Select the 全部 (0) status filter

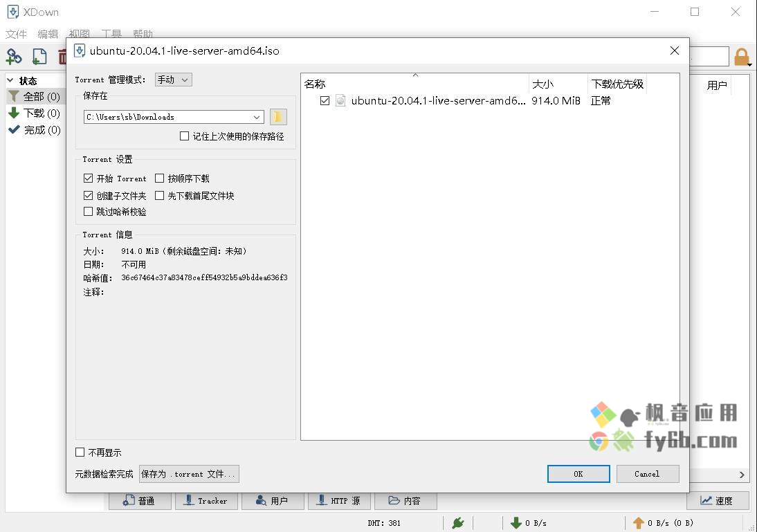[35, 97]
